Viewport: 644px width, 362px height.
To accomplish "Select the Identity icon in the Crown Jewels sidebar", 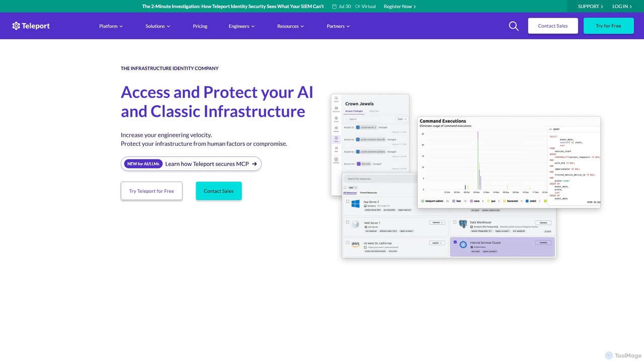I will pyautogui.click(x=336, y=128).
